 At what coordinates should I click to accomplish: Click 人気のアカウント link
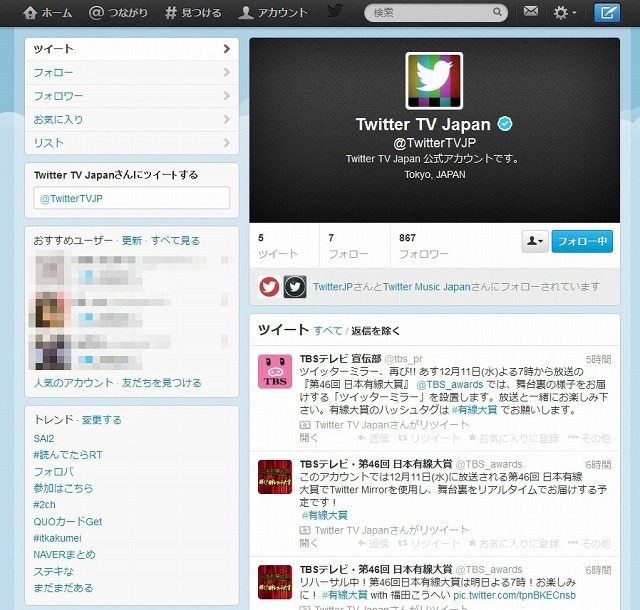click(73, 383)
